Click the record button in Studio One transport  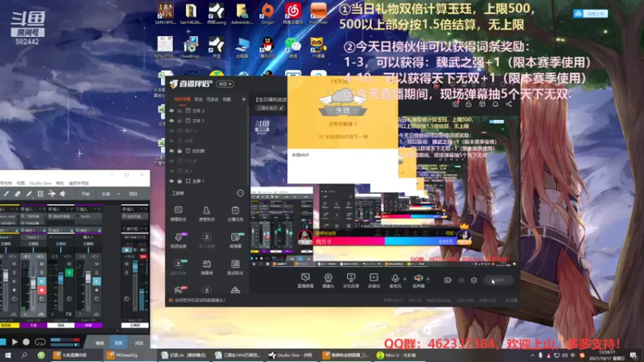[x=27, y=342]
